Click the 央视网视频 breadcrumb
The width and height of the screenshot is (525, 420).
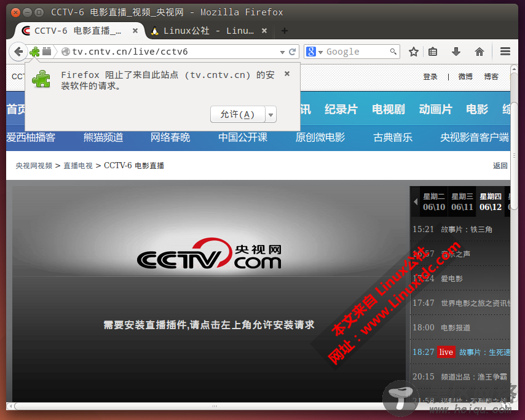(34, 166)
